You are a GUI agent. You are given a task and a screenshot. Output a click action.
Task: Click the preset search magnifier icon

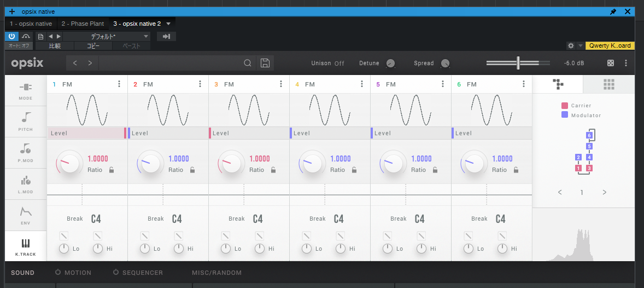point(248,63)
